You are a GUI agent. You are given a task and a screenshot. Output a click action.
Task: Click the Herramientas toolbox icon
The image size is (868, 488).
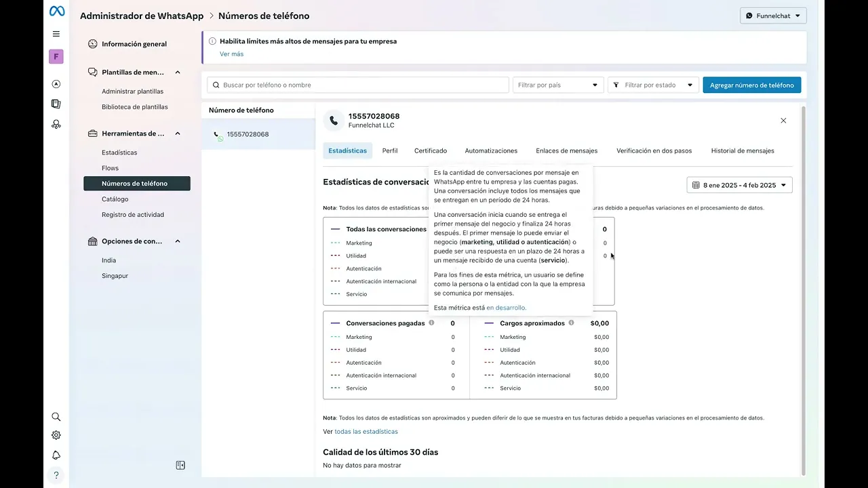(x=93, y=134)
